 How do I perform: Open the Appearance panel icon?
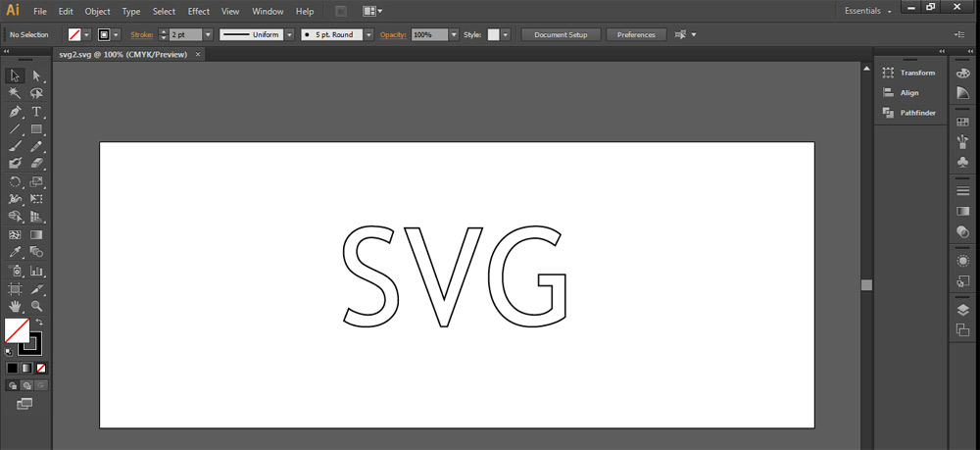(962, 261)
